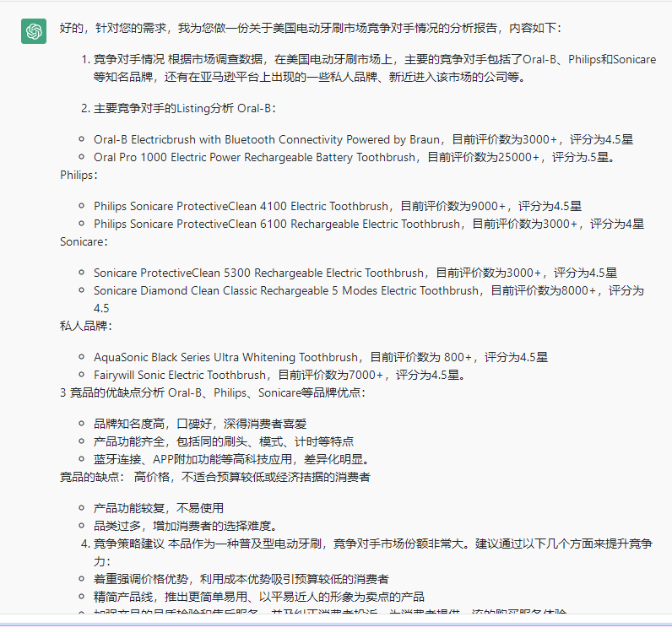Click bullet '蓝牙连接、APP附加功能'

click(x=232, y=459)
